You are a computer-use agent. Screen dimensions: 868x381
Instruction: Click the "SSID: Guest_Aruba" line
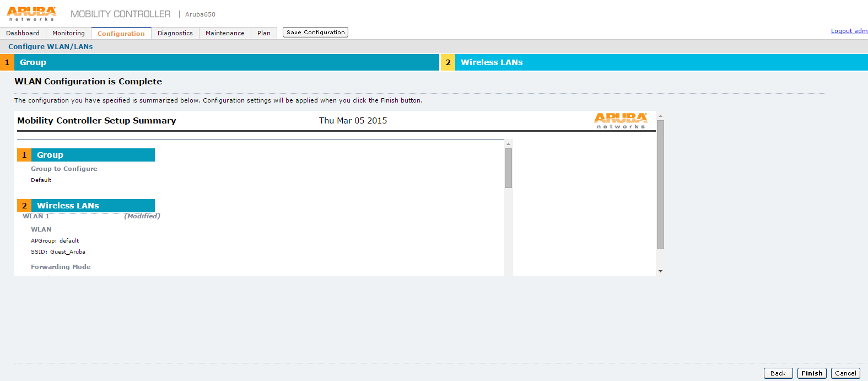click(x=58, y=252)
